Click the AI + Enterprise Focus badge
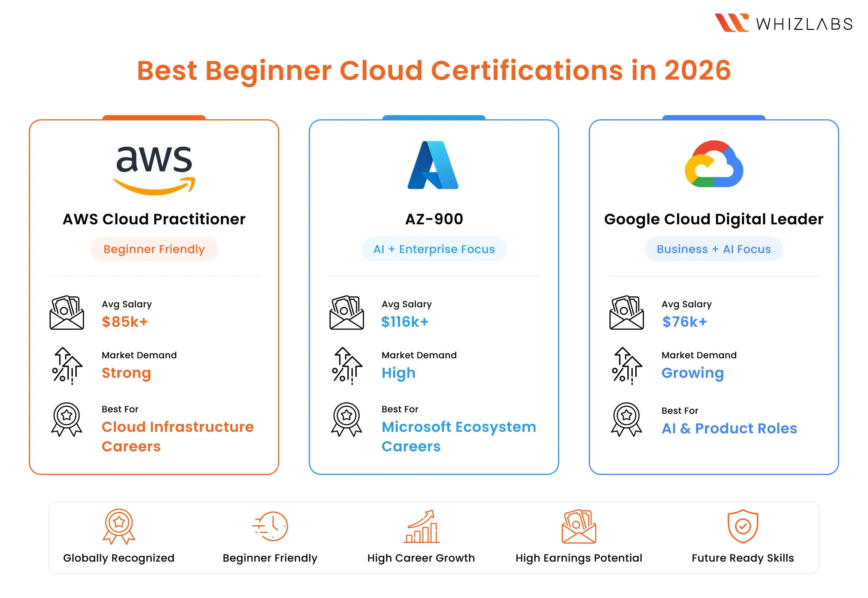868x598 pixels. pos(434,249)
